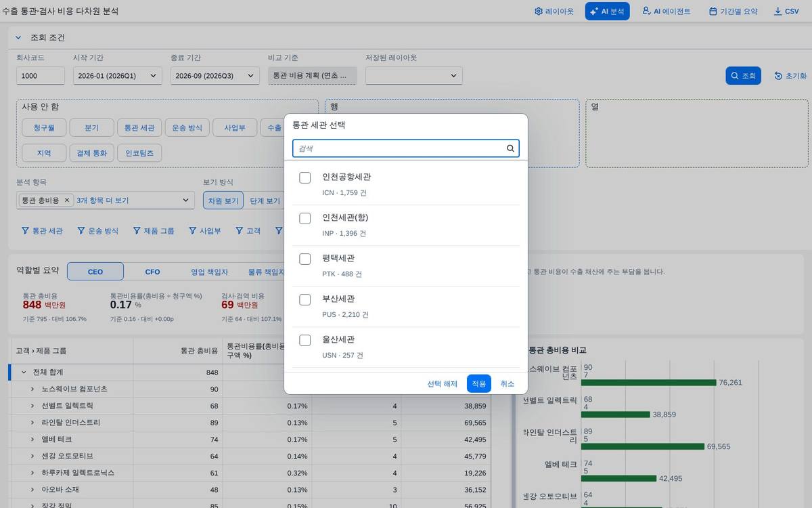Launch the AI 분석 feature
The width and height of the screenshot is (812, 508).
[607, 12]
